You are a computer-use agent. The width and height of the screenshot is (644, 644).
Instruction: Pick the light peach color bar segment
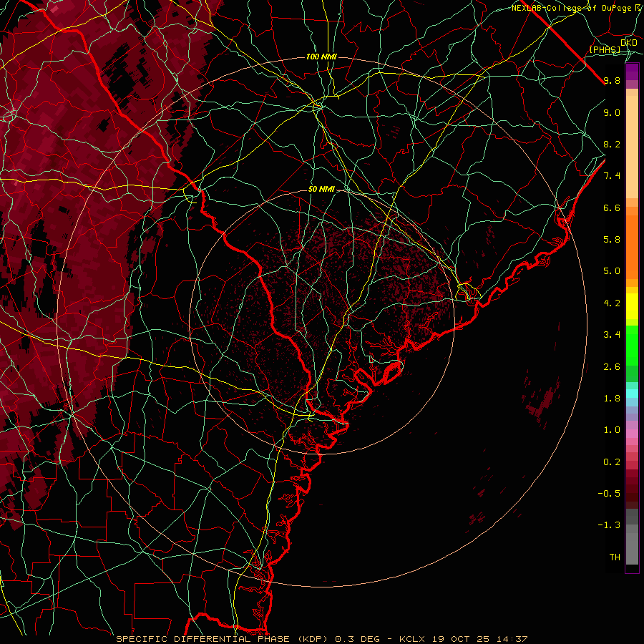coord(632,147)
